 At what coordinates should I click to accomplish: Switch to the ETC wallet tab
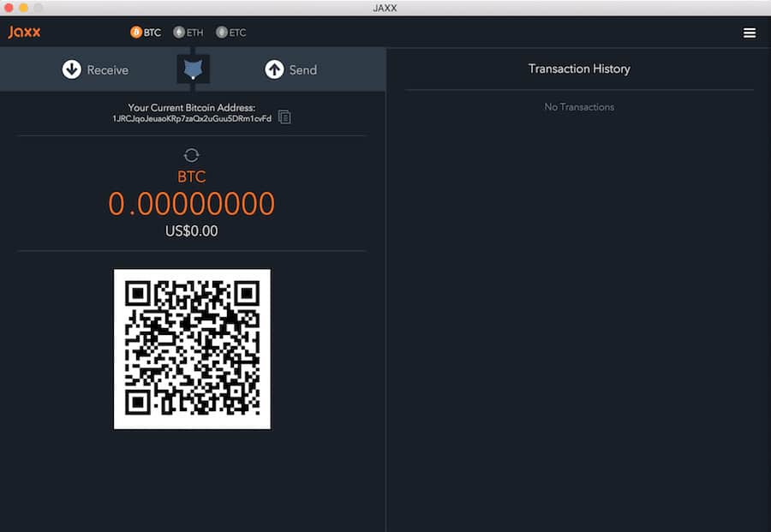click(x=231, y=33)
